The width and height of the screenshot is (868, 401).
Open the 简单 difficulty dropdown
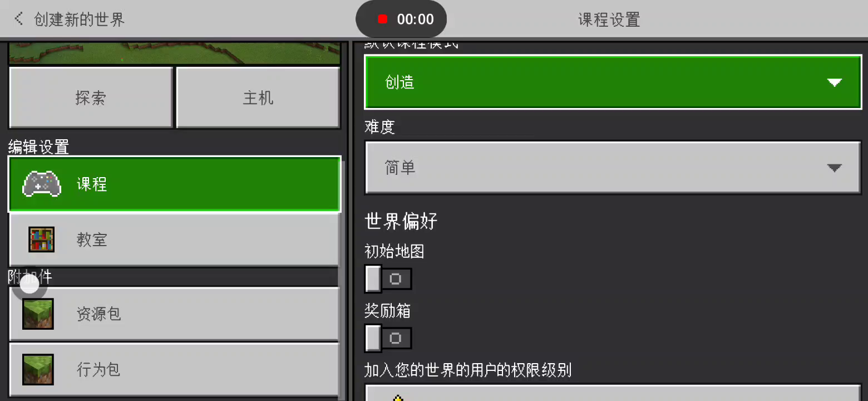tap(613, 168)
